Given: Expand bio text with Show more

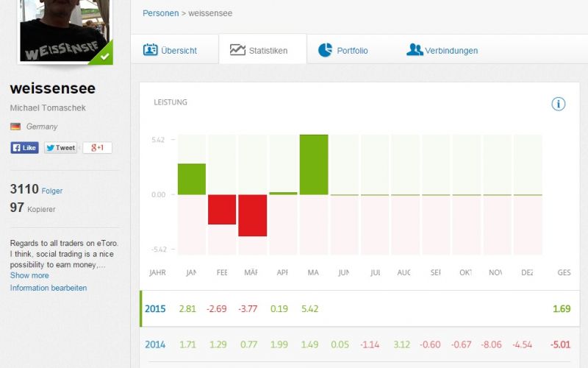Looking at the screenshot, I should point(29,275).
